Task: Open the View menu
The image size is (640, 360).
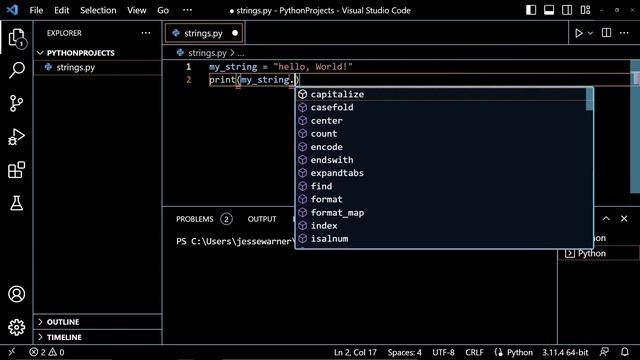Action: coord(137,10)
